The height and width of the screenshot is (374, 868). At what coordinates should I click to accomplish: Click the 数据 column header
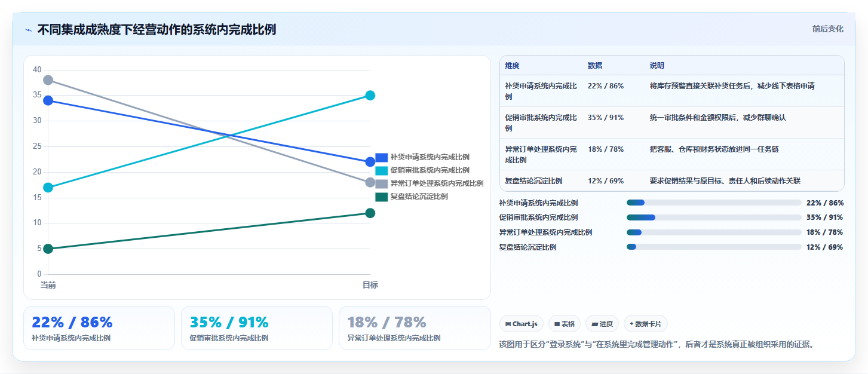click(595, 66)
